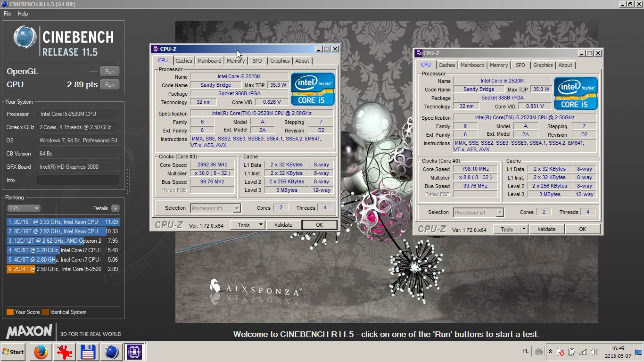Open the red splat icon app in taskbar
This screenshot has width=644, height=362.
[65, 352]
